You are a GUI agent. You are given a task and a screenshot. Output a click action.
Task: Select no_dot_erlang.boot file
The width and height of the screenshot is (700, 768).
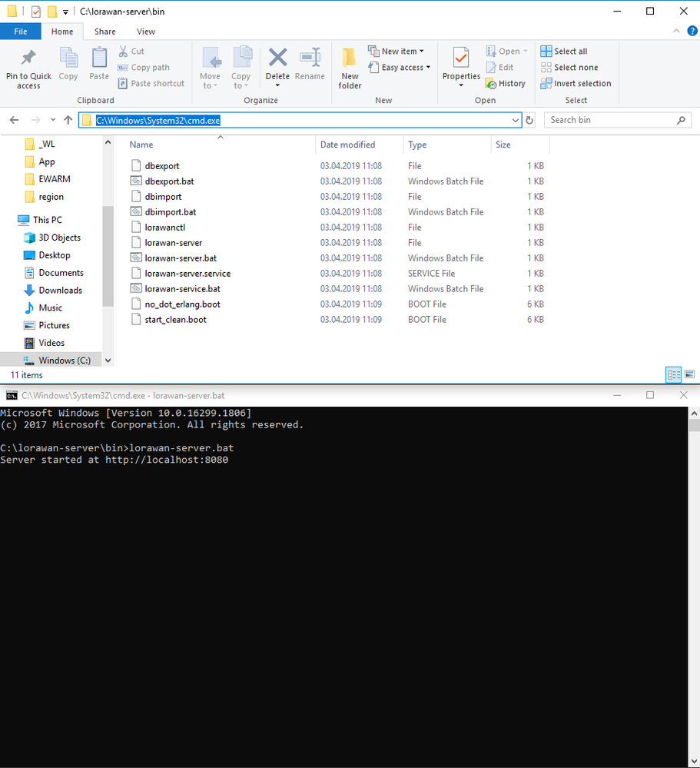coord(183,304)
